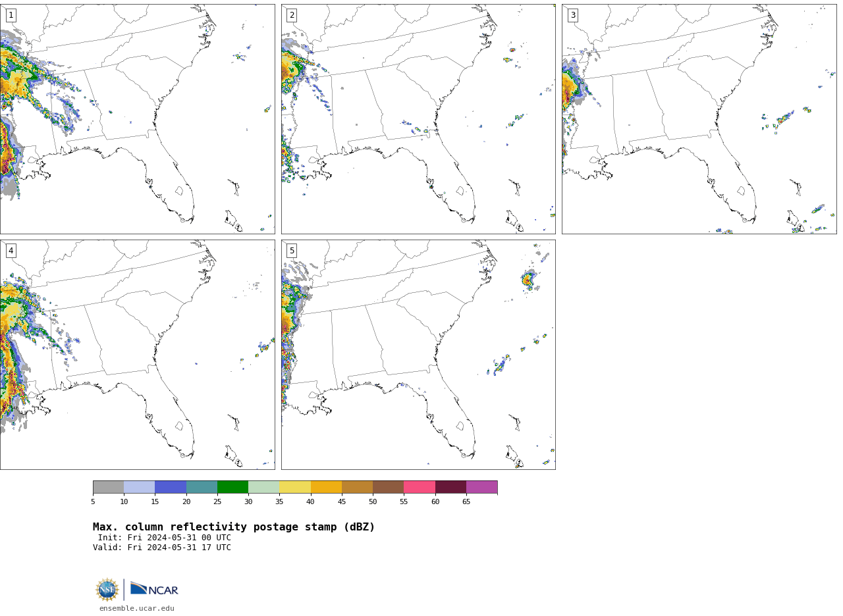Select the tan 45-50 dBZ swatch
Image resolution: width=843 pixels, height=616 pixels.
[x=357, y=487]
